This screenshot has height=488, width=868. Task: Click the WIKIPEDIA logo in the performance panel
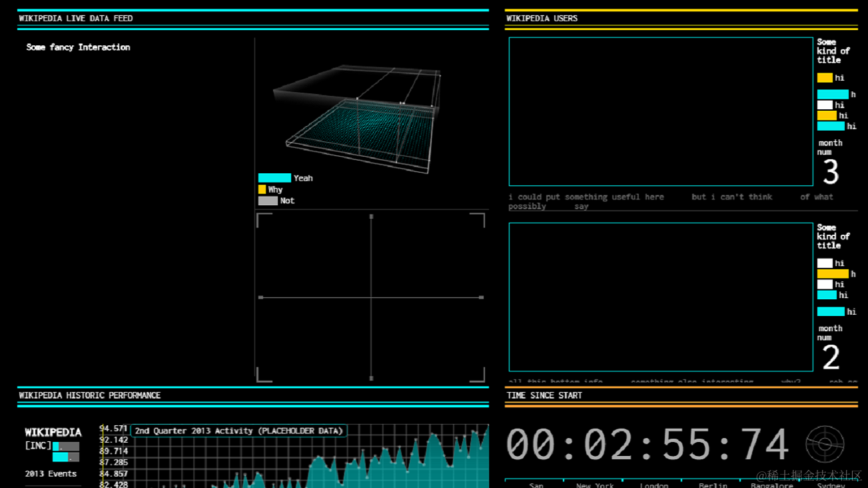click(53, 433)
